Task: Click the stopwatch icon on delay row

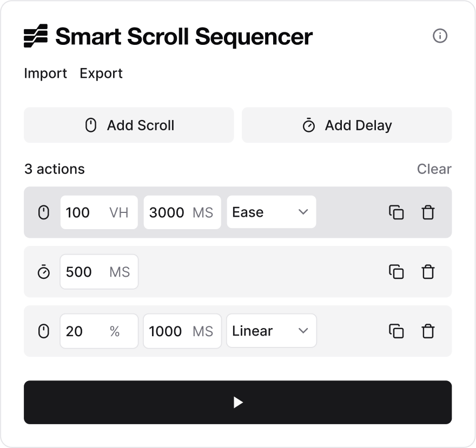Action: (44, 272)
